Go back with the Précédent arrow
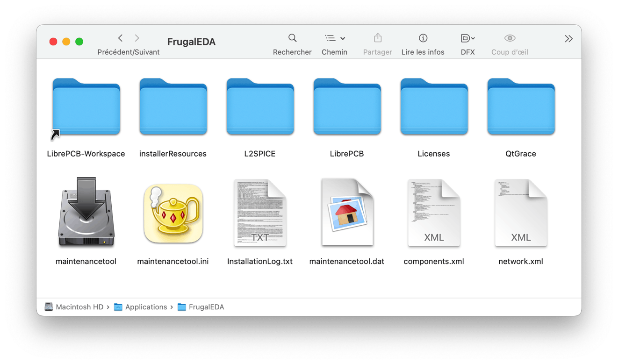The width and height of the screenshot is (618, 364). click(121, 38)
